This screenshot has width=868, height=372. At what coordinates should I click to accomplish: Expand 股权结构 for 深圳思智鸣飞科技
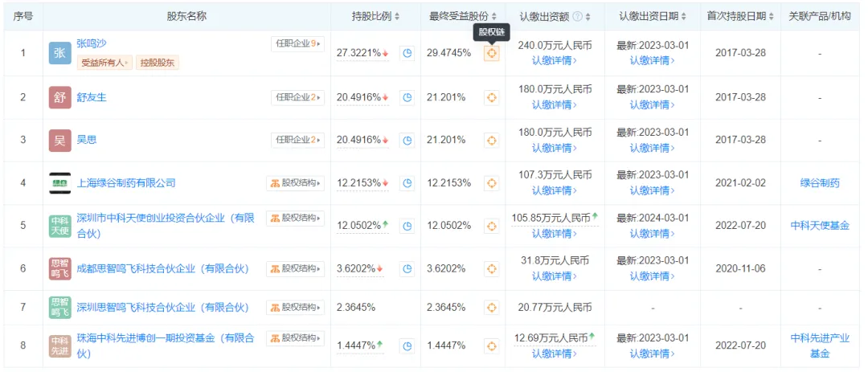coord(295,307)
